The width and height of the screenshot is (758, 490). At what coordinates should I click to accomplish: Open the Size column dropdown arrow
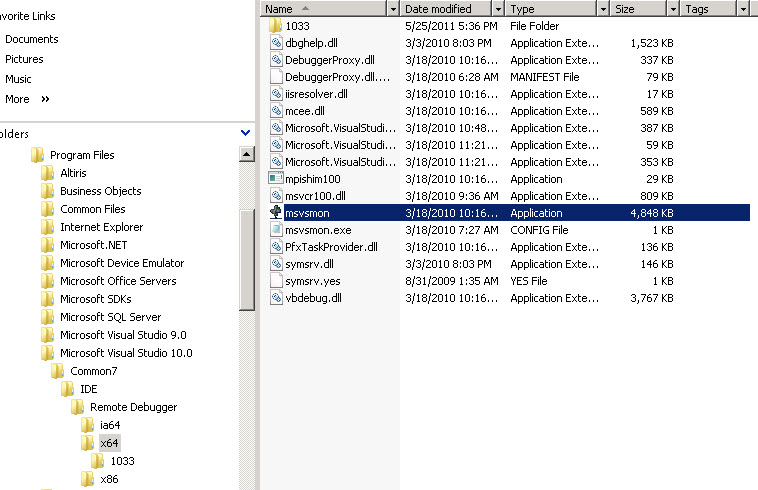(x=673, y=9)
